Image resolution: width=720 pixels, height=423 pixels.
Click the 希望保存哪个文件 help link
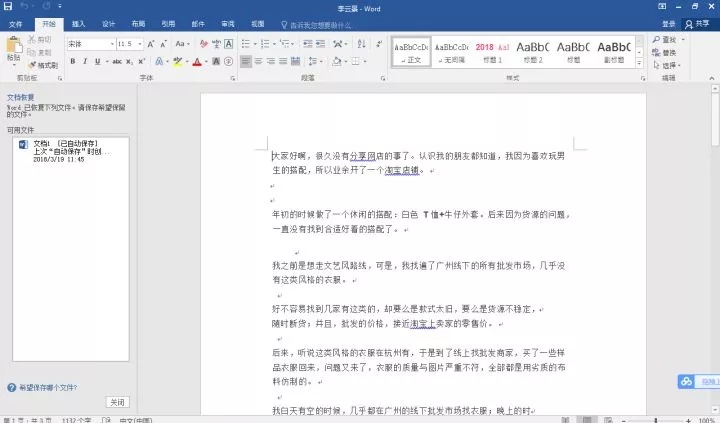click(48, 388)
